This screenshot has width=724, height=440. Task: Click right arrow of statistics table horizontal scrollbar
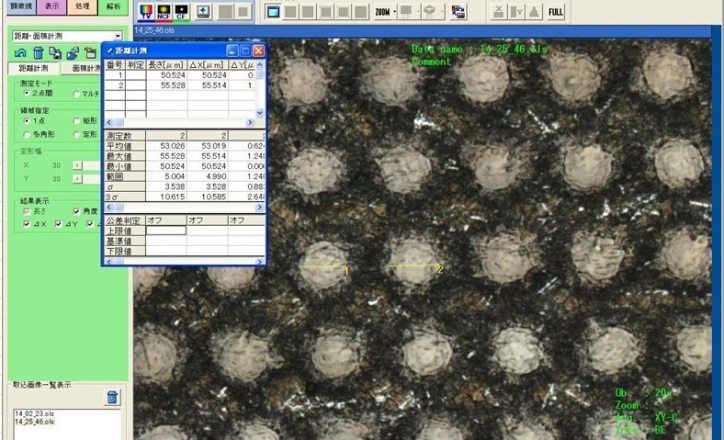[259, 207]
